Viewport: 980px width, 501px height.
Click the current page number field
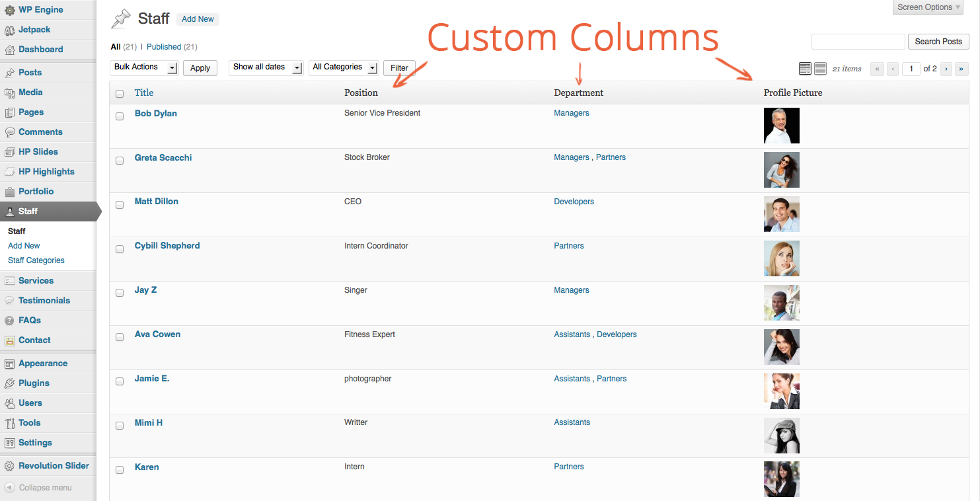(911, 69)
